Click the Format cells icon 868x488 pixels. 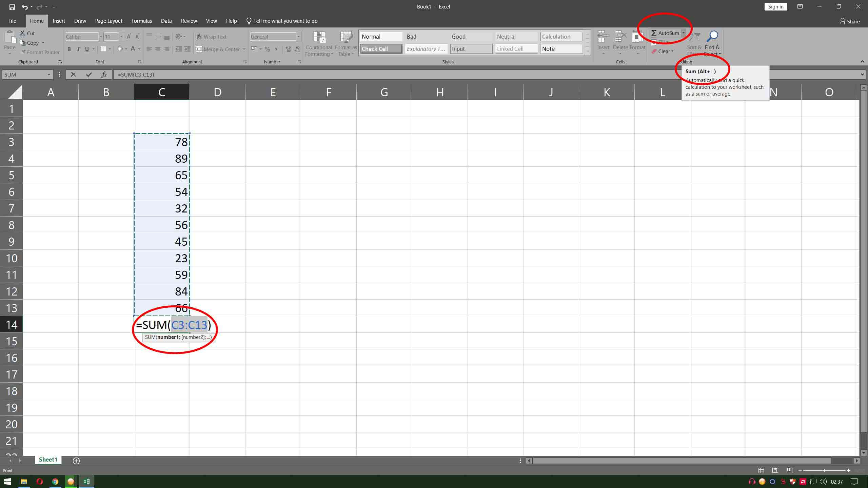click(637, 37)
